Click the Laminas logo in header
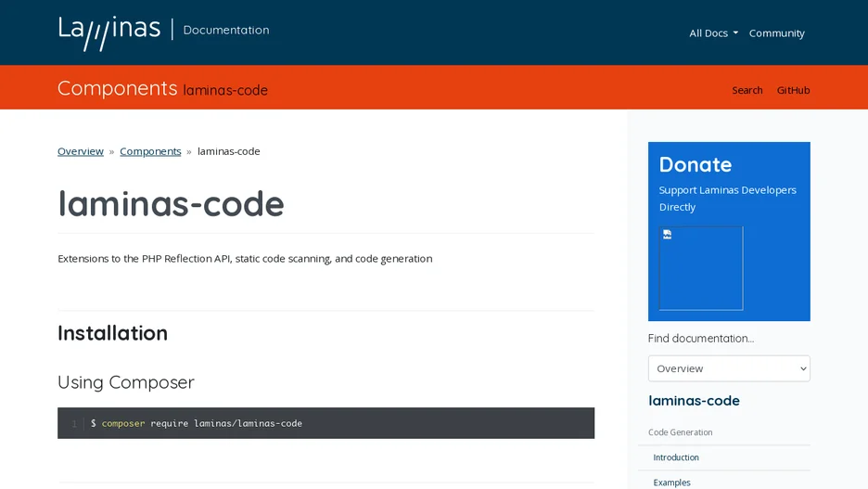Image resolution: width=868 pixels, height=489 pixels. pos(109,32)
